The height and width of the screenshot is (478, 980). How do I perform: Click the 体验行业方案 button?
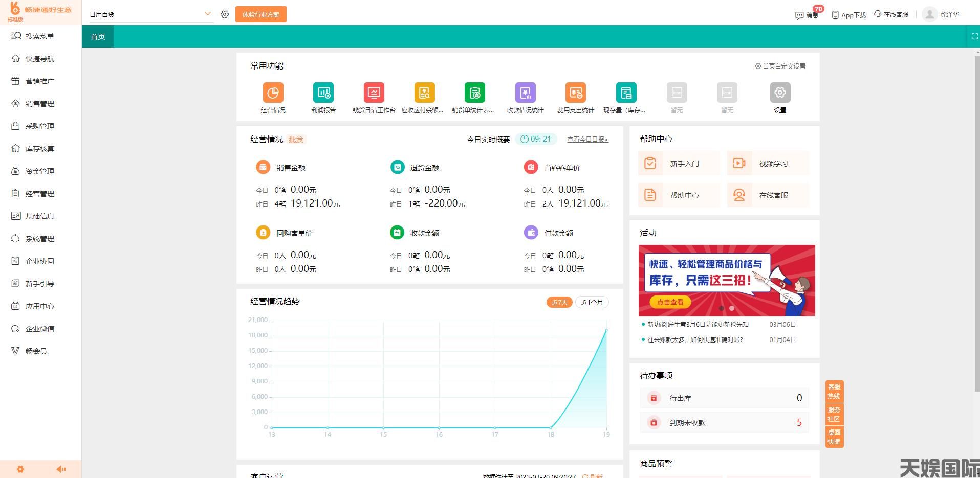(x=261, y=14)
